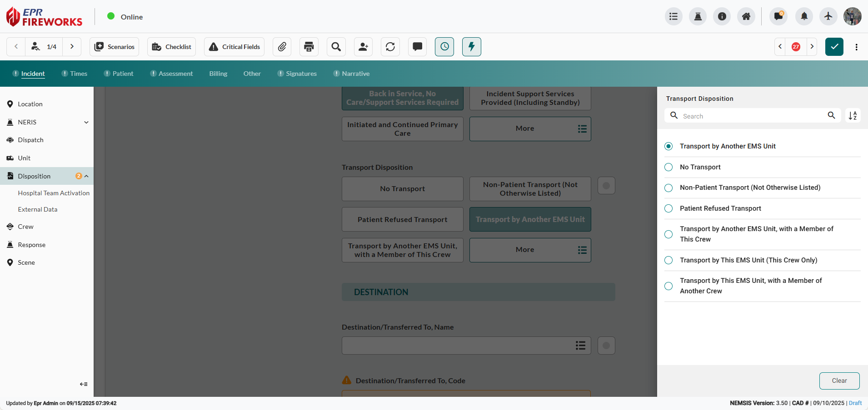Click the airplane icon in header

coord(828,17)
